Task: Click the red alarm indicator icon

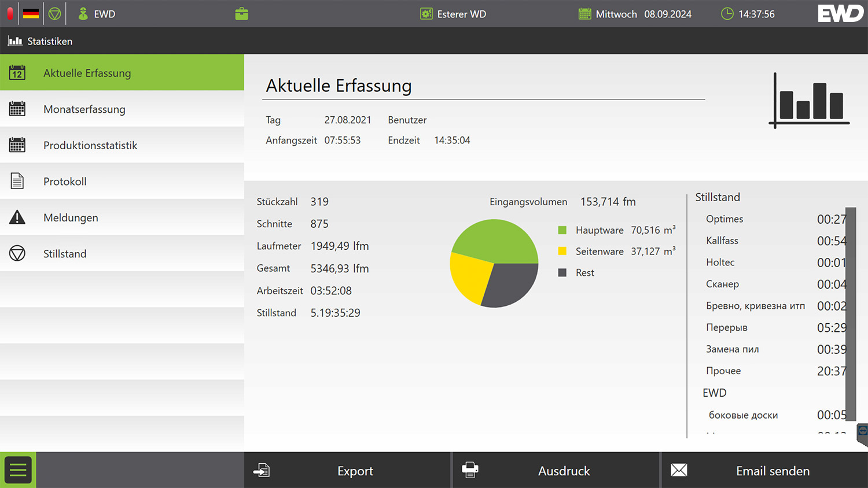Action: coord(10,14)
